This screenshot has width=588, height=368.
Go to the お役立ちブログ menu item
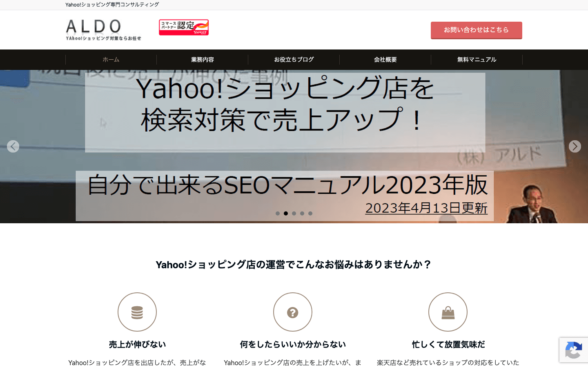click(x=294, y=60)
